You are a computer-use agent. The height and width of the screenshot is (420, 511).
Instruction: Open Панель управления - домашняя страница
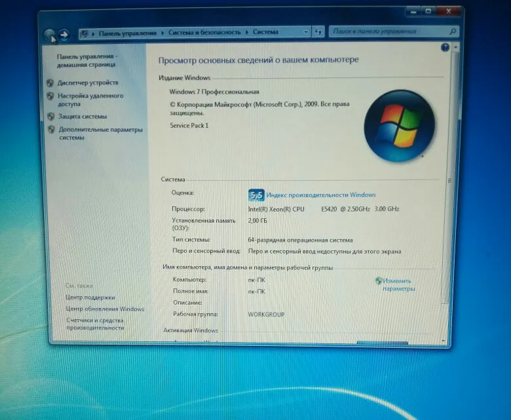(86, 60)
